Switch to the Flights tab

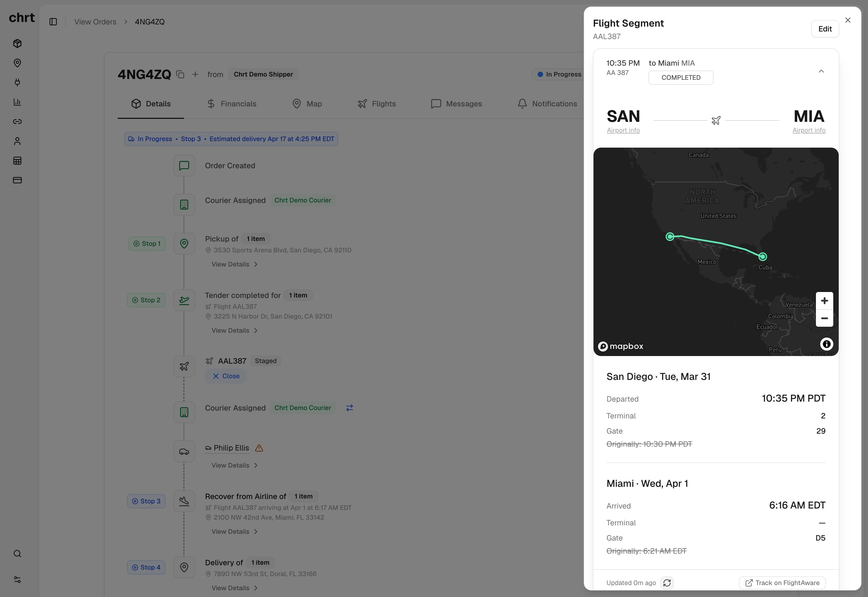pyautogui.click(x=376, y=104)
